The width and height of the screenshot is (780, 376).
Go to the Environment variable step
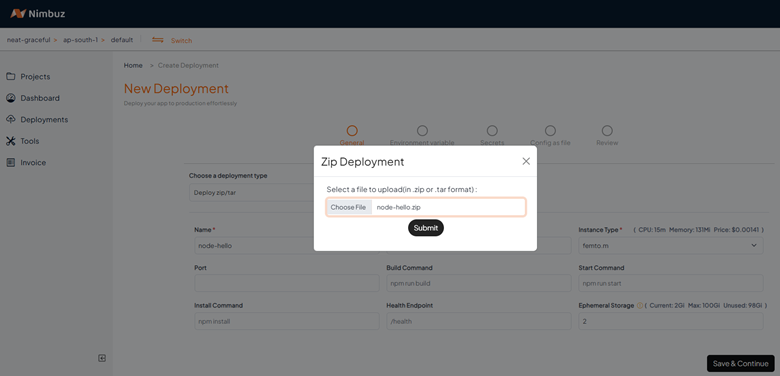(422, 130)
